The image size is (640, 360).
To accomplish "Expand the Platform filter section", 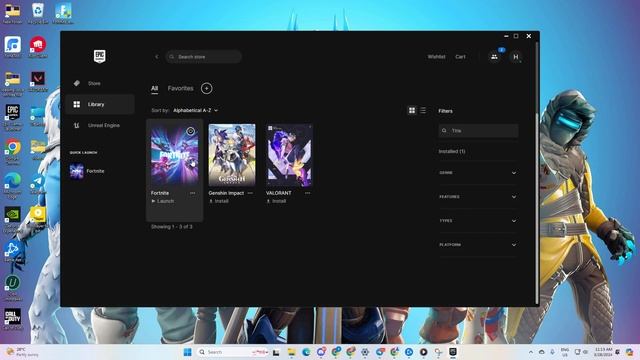I will tap(478, 245).
